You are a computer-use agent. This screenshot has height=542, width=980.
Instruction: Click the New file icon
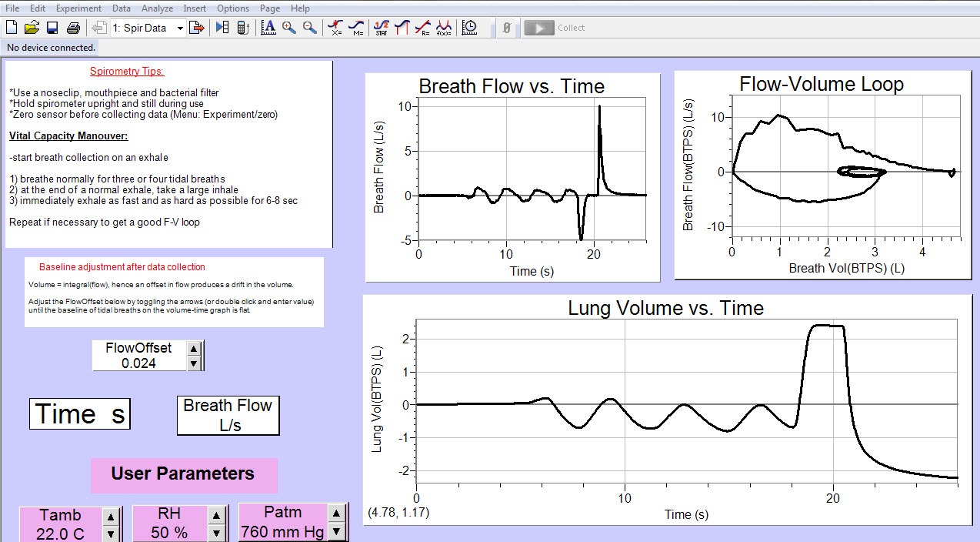tap(12, 28)
